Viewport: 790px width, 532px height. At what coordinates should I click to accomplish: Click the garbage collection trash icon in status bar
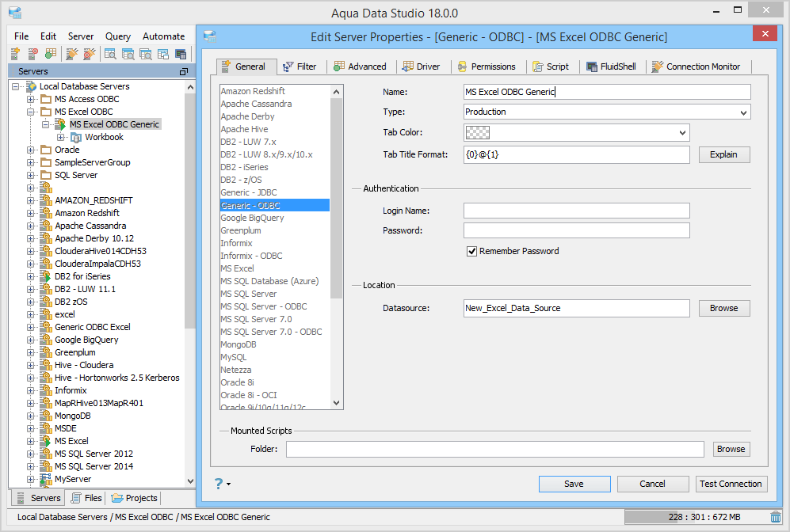coord(776,517)
